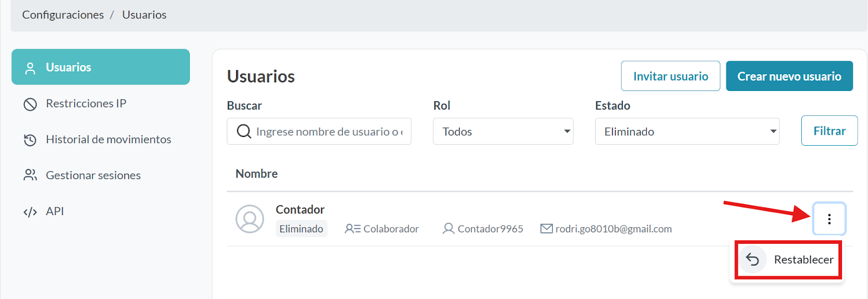Click the Restablecer undo arrow icon
Screen dimensions: 868x299
click(x=752, y=260)
